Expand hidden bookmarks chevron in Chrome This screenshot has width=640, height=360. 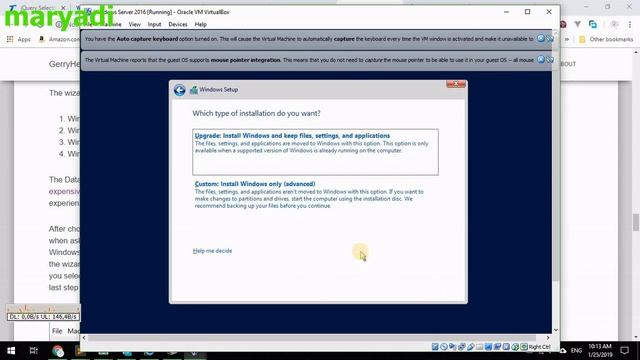567,39
